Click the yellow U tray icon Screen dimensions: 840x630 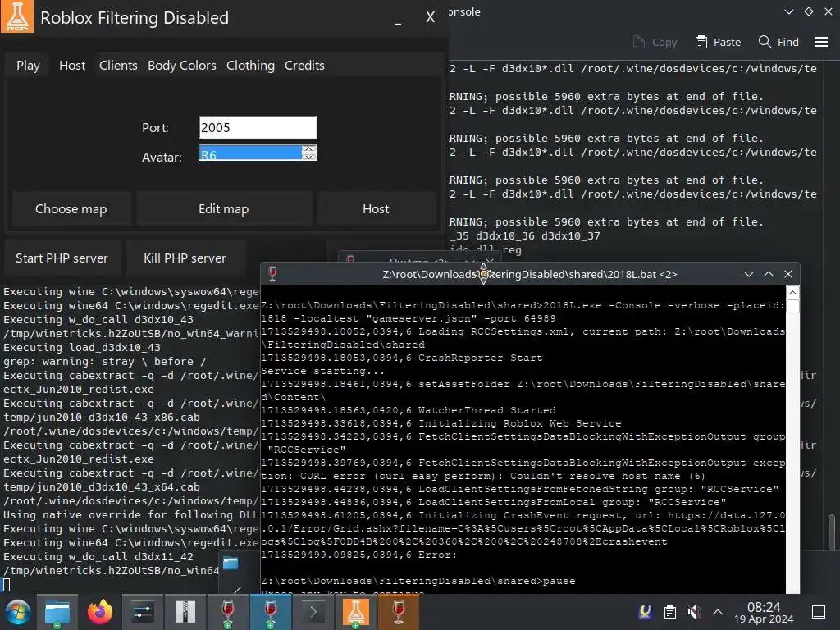[646, 611]
